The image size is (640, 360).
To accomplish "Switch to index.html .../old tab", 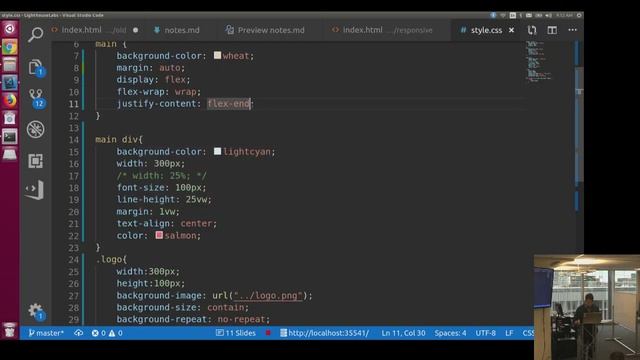I will [x=95, y=30].
